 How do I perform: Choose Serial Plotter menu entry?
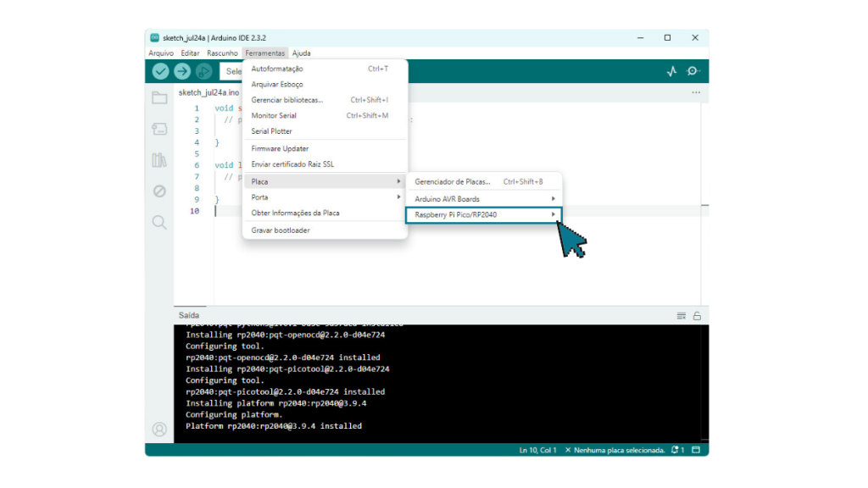(x=325, y=131)
